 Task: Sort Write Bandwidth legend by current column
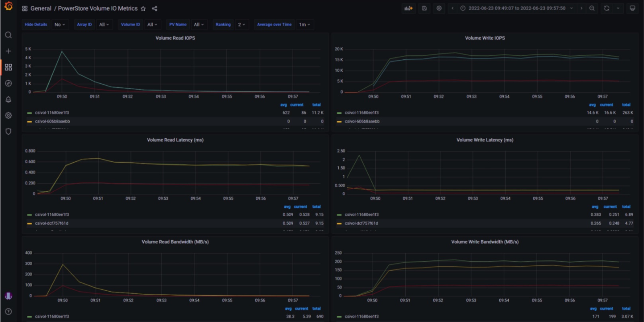click(607, 309)
